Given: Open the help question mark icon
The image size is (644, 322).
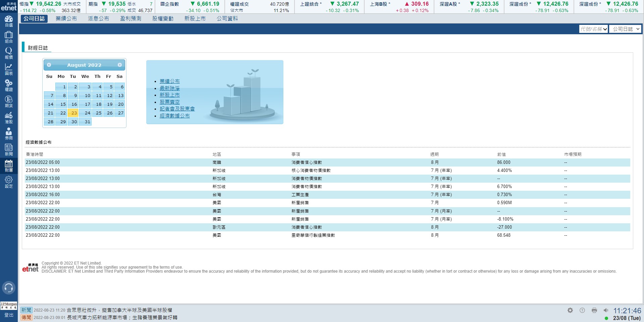Looking at the screenshot, I should click(582, 310).
